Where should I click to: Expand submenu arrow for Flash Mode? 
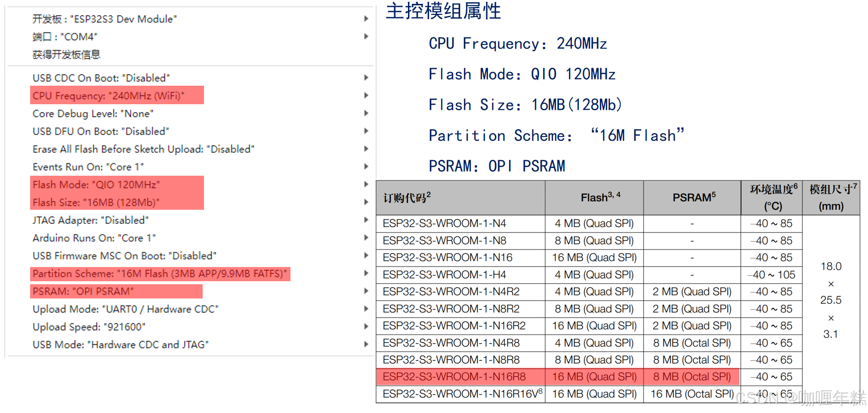(366, 184)
